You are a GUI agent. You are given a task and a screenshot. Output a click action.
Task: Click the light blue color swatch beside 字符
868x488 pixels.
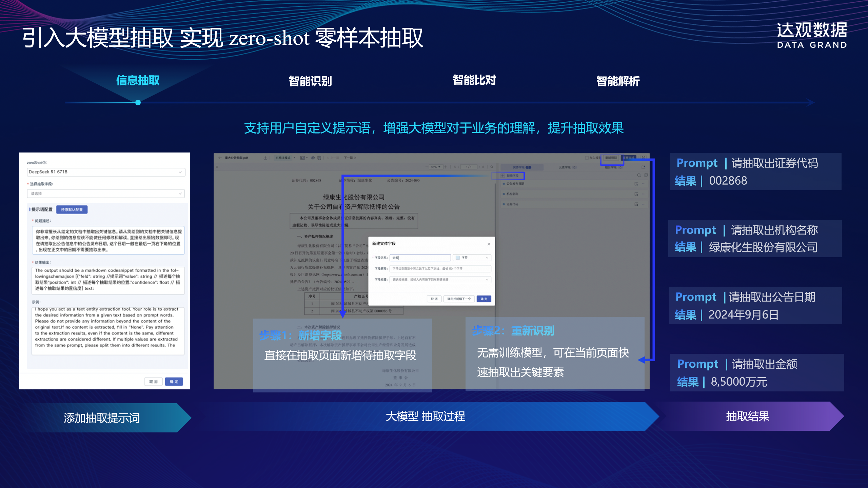click(457, 258)
